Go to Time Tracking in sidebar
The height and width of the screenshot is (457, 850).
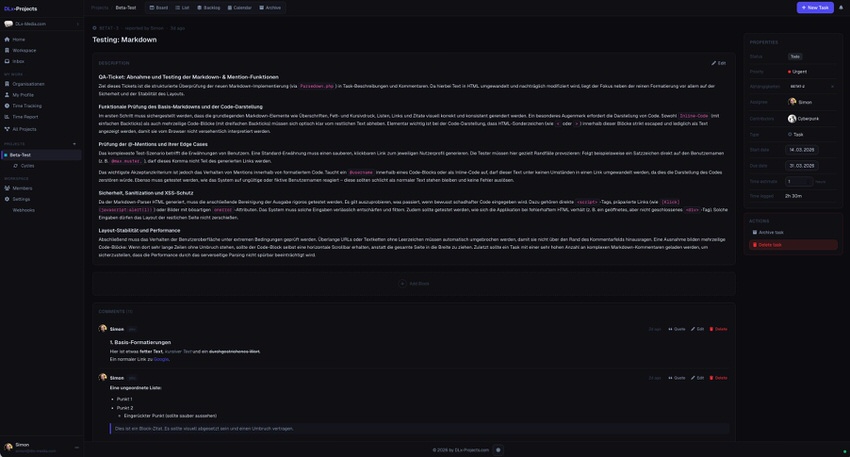pos(26,106)
